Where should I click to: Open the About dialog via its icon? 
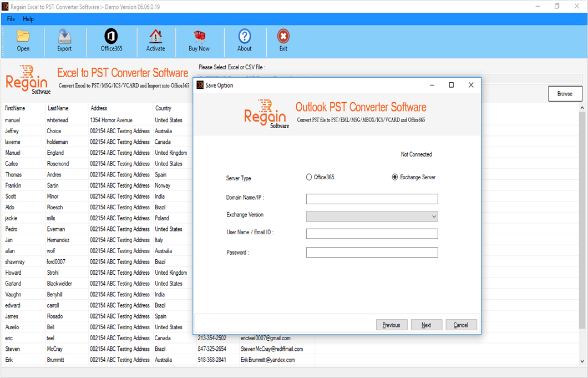244,40
